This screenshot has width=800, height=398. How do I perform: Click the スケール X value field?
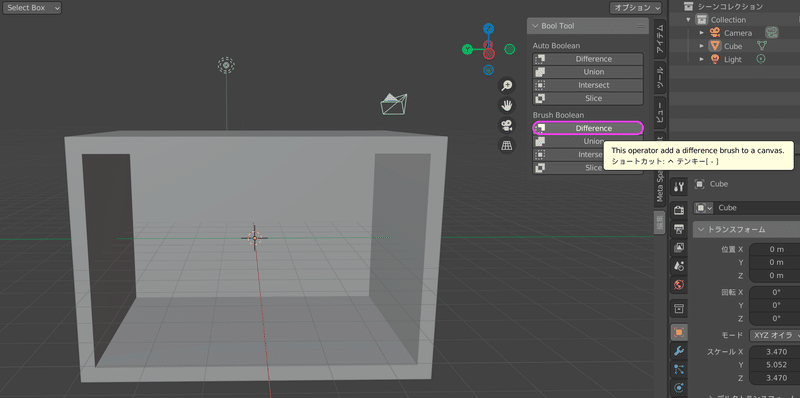[x=774, y=352]
